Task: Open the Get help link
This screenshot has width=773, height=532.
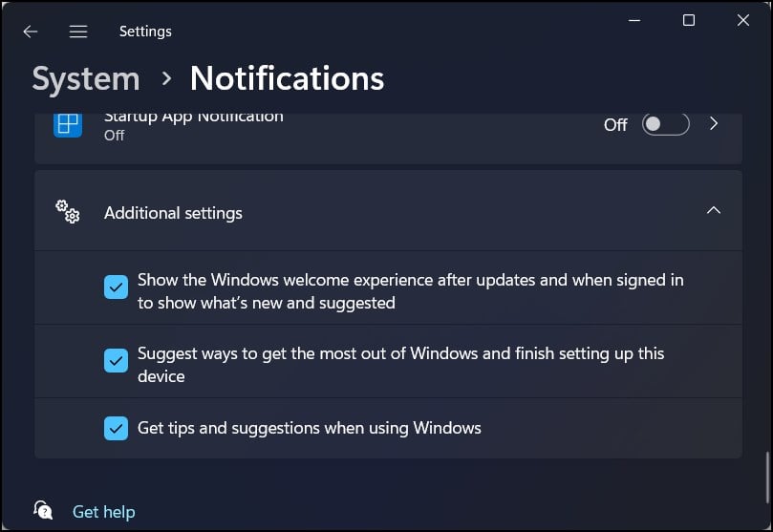Action: [103, 512]
